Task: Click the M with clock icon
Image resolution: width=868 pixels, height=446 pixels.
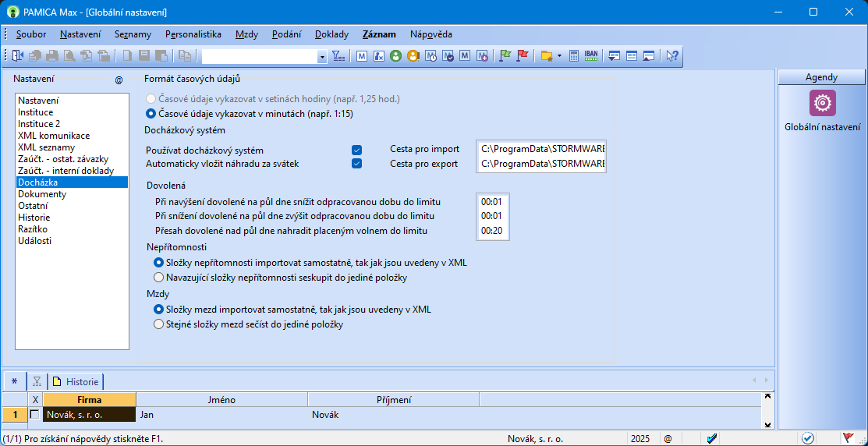Action: point(430,56)
